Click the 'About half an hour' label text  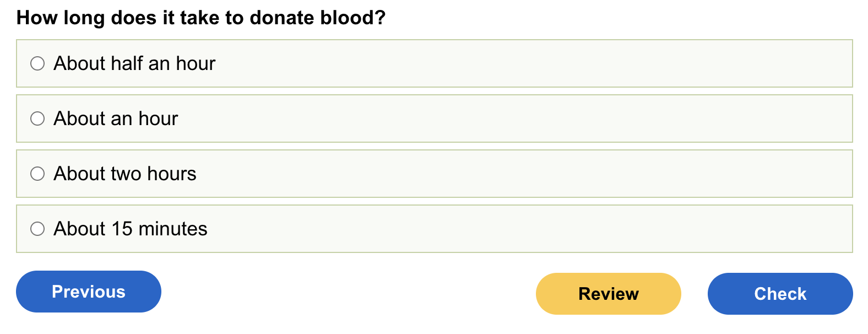tap(134, 63)
